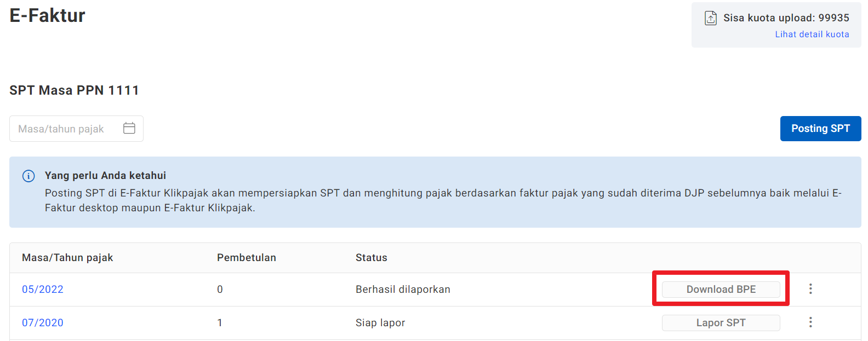The image size is (868, 341).
Task: Open the three-dot menu for 07/2020
Action: [x=810, y=322]
